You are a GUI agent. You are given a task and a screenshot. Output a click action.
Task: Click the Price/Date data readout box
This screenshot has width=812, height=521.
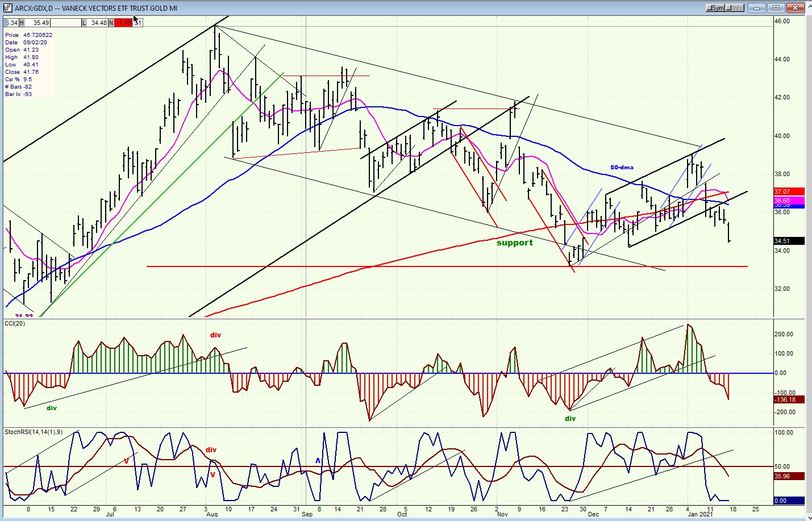tap(28, 65)
